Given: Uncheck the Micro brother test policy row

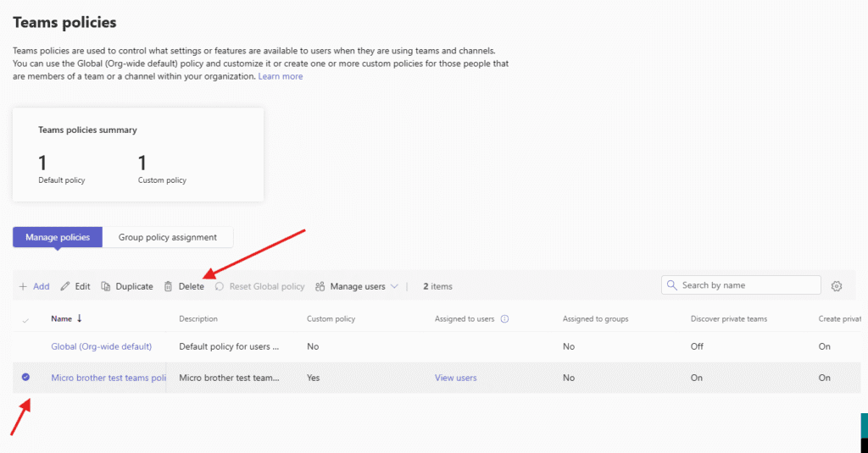Looking at the screenshot, I should pyautogui.click(x=25, y=378).
